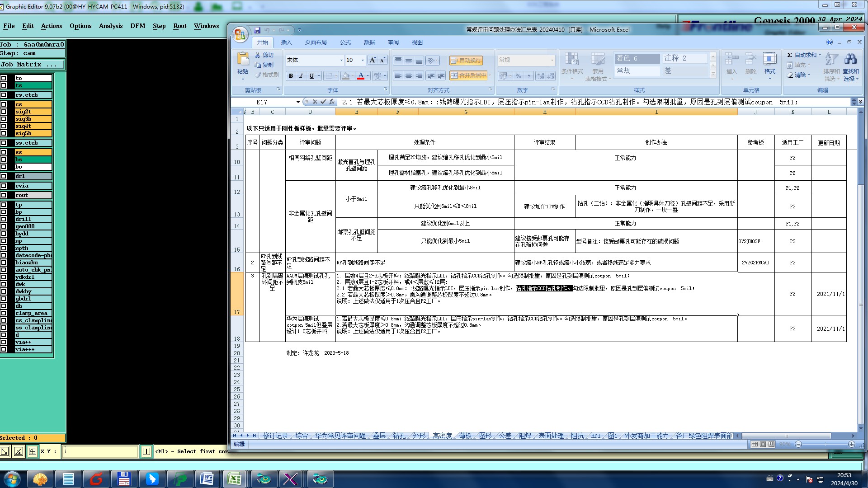Image resolution: width=868 pixels, height=488 pixels.
Task: Click the Cut scissors icon
Action: pyautogui.click(x=258, y=55)
